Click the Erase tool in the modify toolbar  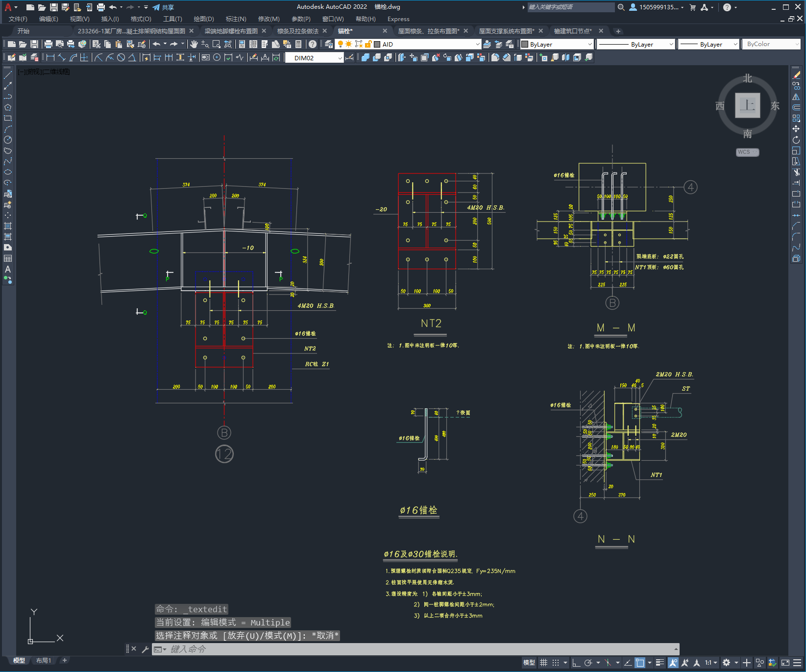pos(796,75)
